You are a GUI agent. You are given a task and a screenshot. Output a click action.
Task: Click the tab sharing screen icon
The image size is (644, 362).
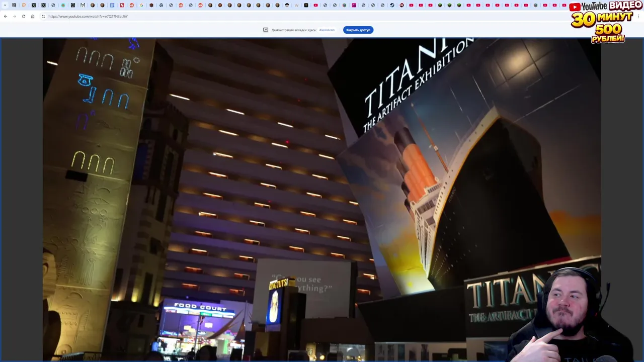[266, 30]
